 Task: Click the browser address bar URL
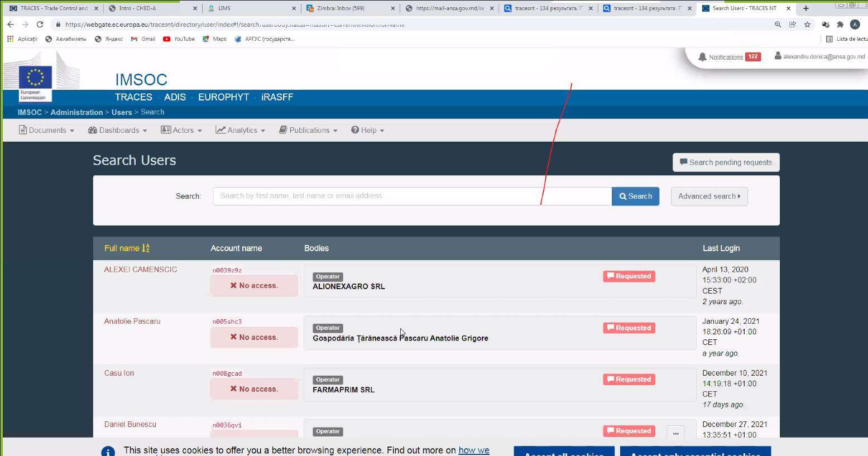pos(234,25)
